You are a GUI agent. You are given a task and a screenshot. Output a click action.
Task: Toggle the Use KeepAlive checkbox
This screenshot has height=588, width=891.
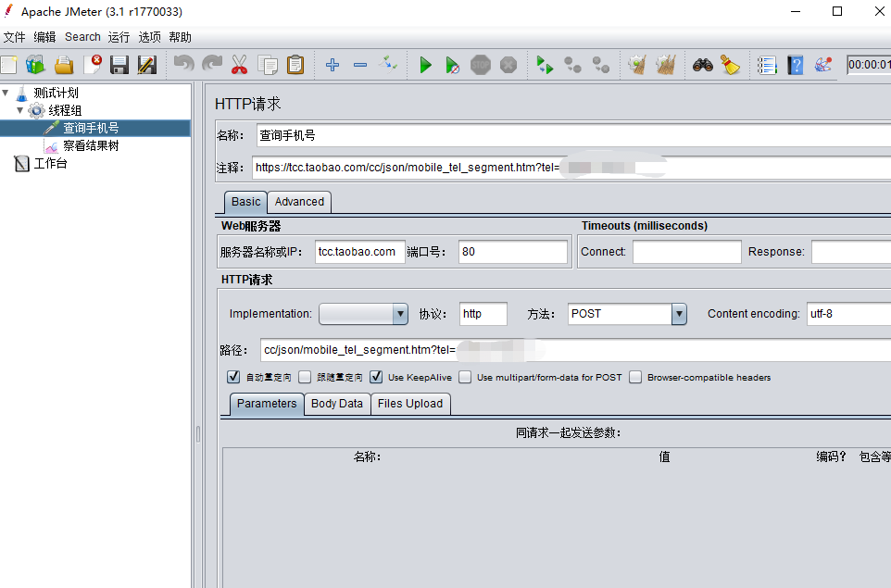tap(376, 377)
